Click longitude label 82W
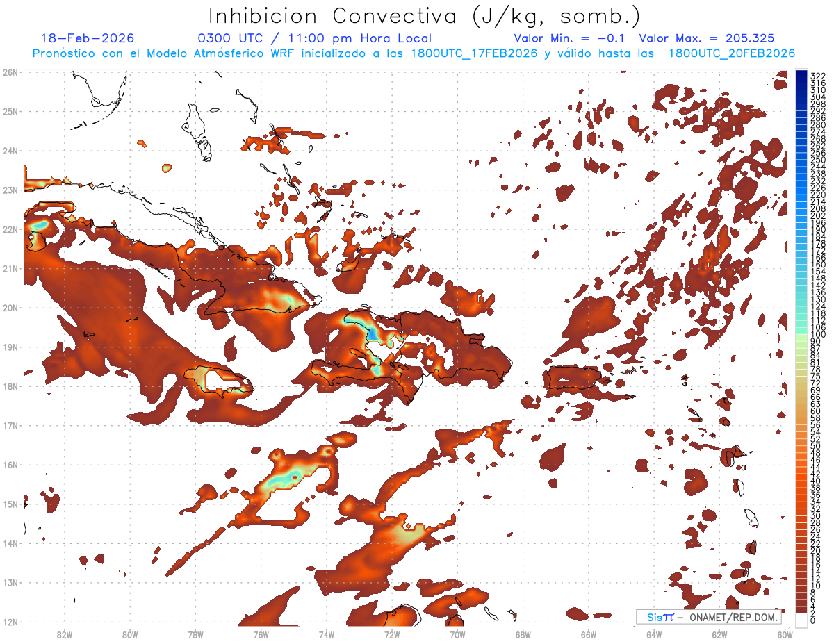The image size is (834, 644). click(x=64, y=634)
